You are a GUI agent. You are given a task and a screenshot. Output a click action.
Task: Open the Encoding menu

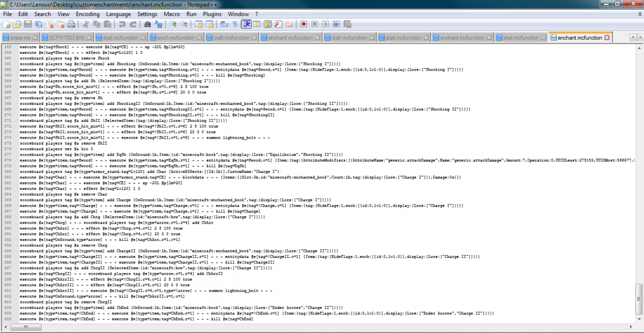click(88, 14)
